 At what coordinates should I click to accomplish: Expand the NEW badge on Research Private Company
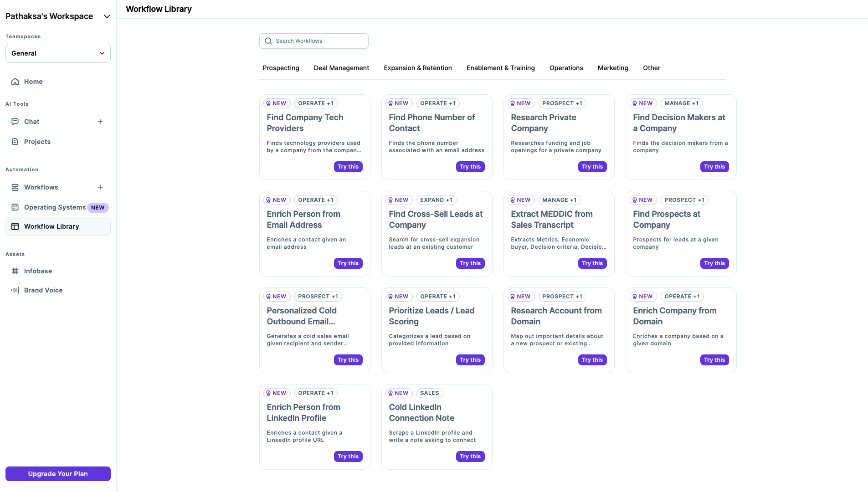521,103
